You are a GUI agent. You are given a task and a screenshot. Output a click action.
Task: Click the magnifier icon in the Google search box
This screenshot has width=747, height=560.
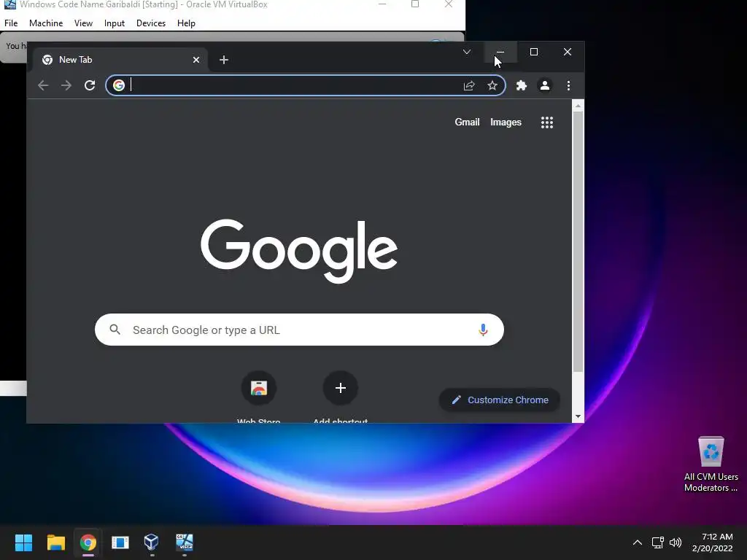click(115, 329)
